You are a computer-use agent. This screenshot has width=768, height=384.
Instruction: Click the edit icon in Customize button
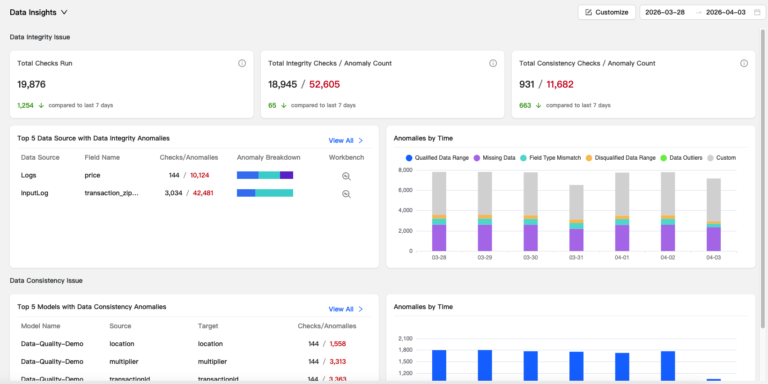pyautogui.click(x=588, y=12)
